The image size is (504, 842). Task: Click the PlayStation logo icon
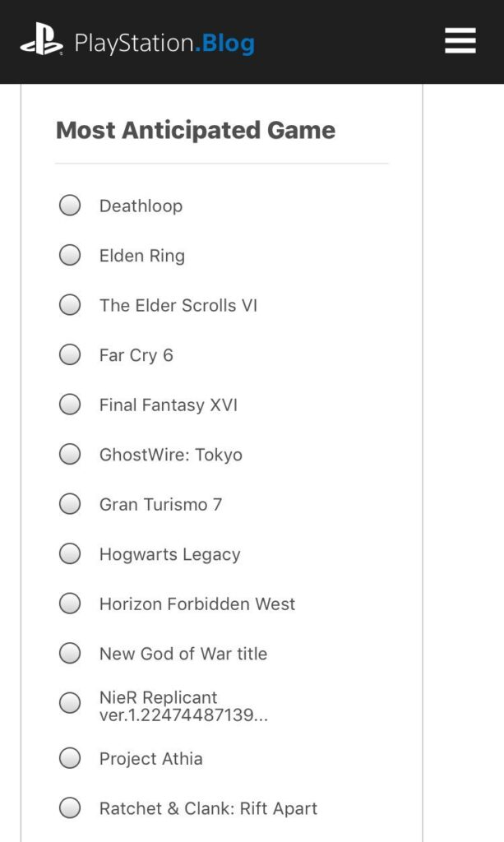[41, 41]
